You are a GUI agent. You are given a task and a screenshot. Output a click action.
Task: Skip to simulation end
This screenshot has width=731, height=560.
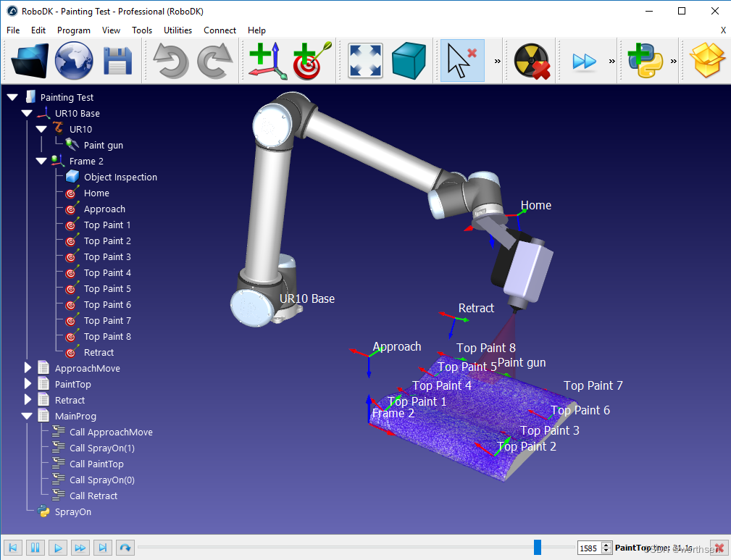(x=103, y=548)
